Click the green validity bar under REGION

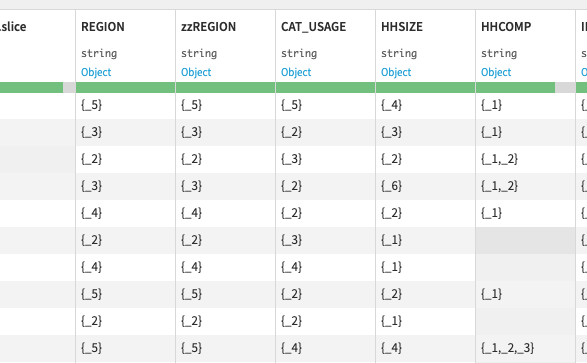coord(125,88)
